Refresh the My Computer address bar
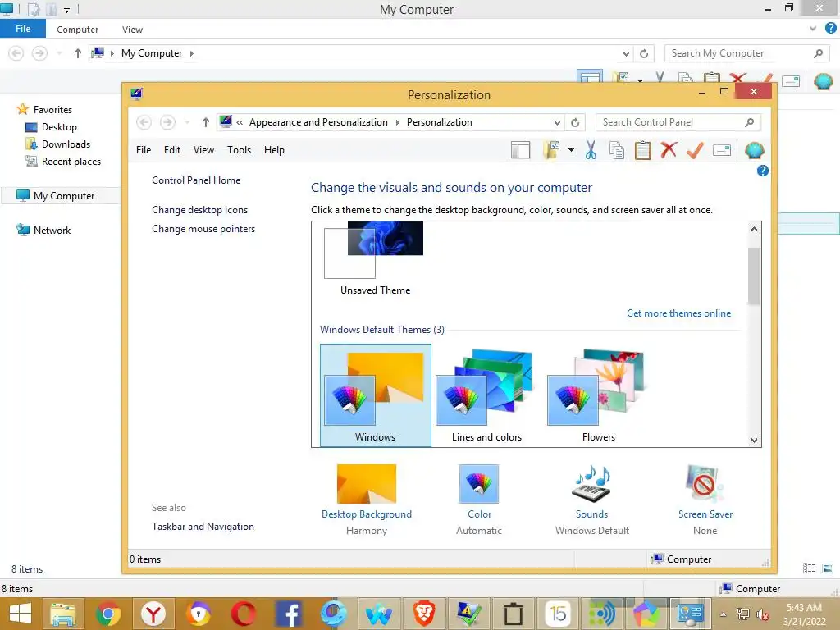The width and height of the screenshot is (840, 630). [x=644, y=53]
